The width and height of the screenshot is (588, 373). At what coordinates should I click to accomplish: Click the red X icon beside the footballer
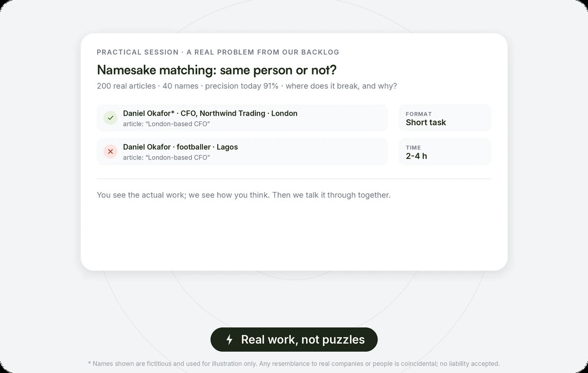point(110,151)
